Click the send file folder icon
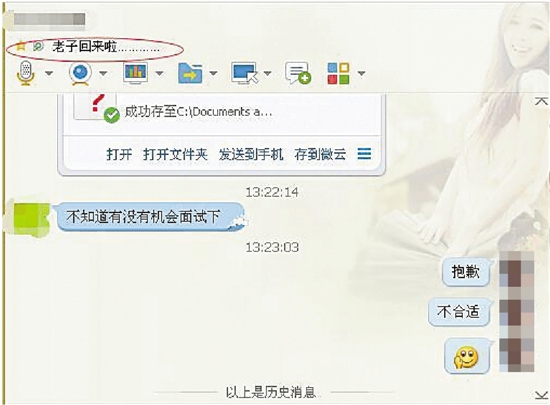 [x=190, y=73]
